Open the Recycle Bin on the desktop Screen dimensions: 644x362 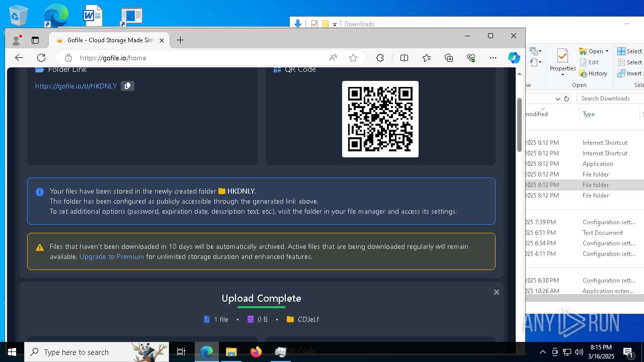coord(19,16)
